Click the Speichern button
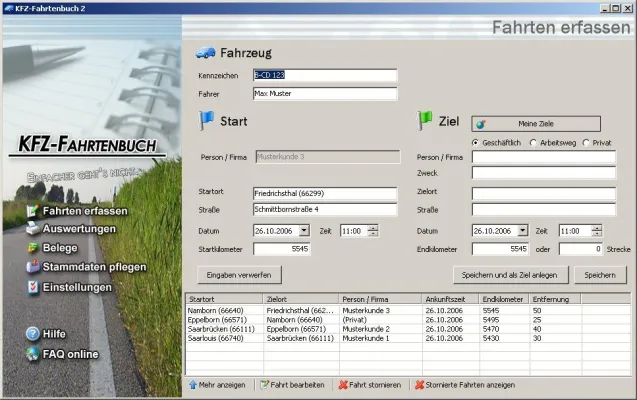The image size is (637, 400). pyautogui.click(x=600, y=275)
